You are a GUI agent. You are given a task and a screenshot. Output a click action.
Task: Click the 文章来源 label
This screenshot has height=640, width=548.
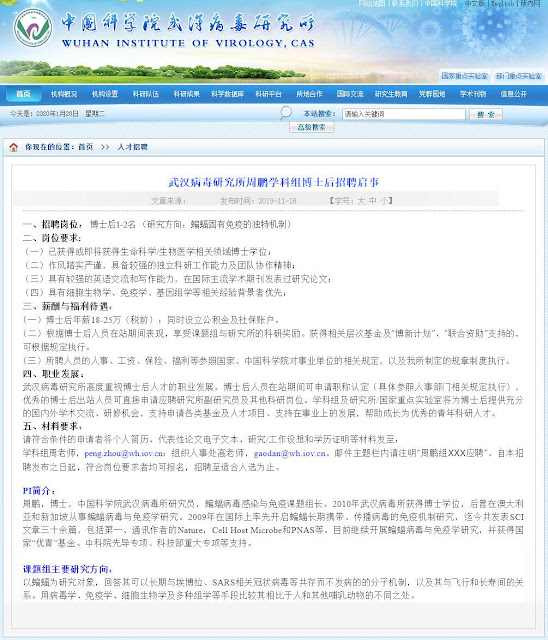coord(169,201)
